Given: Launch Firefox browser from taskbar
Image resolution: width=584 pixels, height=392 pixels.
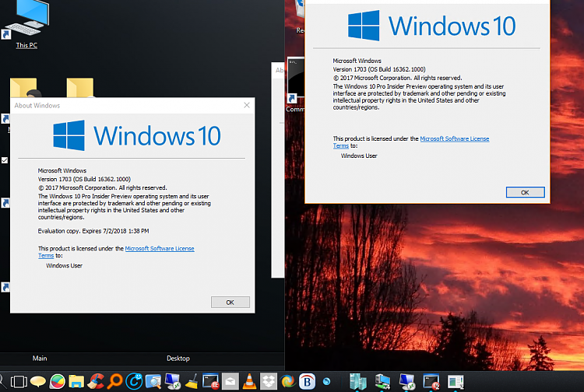Looking at the screenshot, I should pos(287,382).
